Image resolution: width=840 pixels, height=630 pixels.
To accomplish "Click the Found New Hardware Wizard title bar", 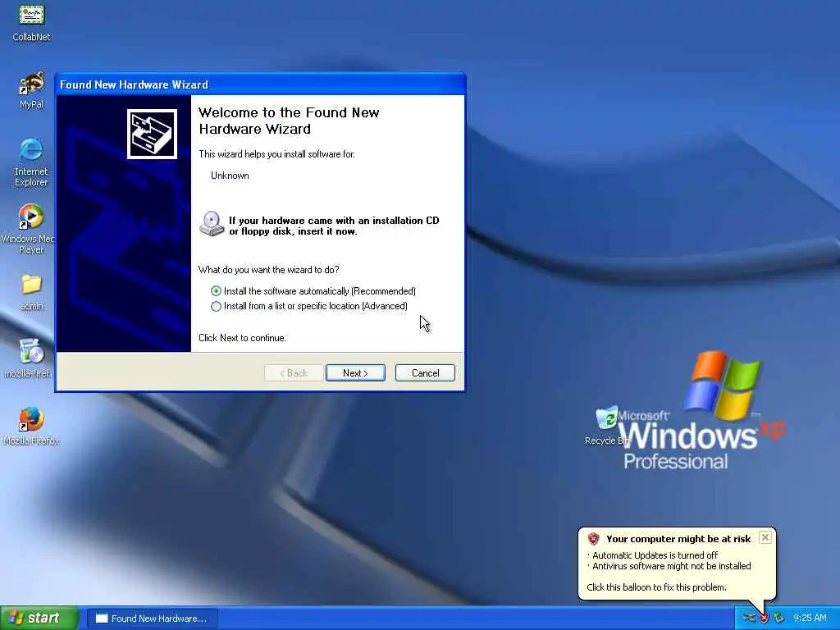I will [x=260, y=84].
